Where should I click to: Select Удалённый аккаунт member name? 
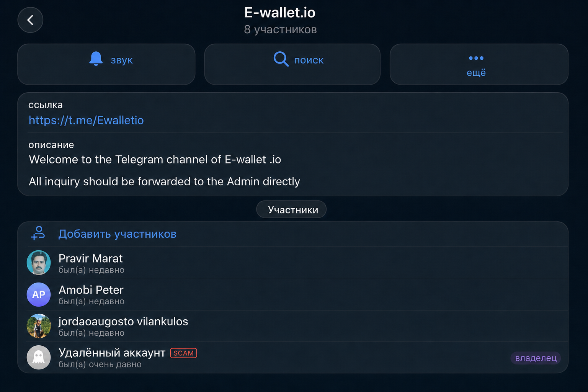112,353
